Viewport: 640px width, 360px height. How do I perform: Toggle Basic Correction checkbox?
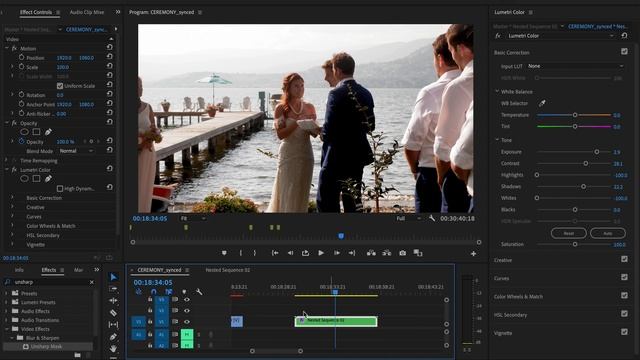[624, 51]
